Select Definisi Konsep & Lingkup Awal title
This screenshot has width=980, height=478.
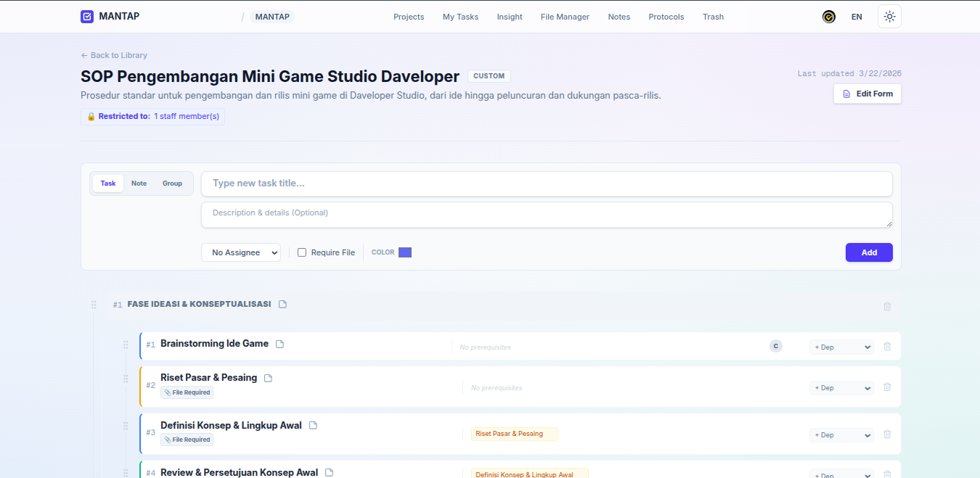231,426
